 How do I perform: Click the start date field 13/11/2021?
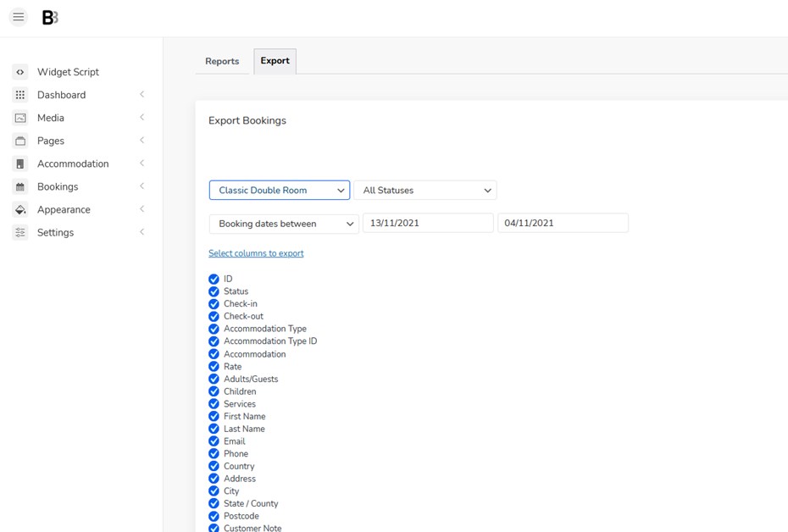coord(428,223)
